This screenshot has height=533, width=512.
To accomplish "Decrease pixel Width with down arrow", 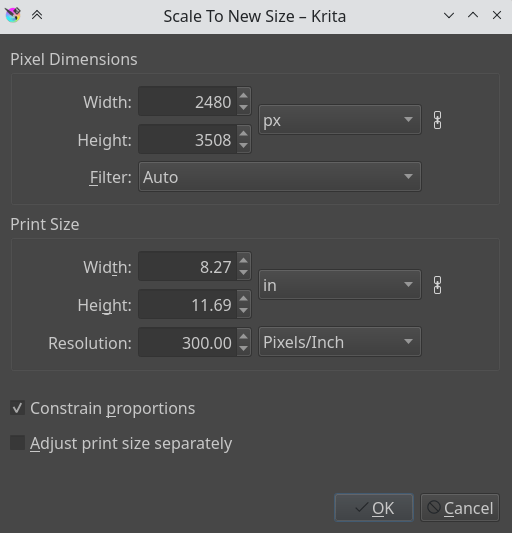I will pos(243,108).
